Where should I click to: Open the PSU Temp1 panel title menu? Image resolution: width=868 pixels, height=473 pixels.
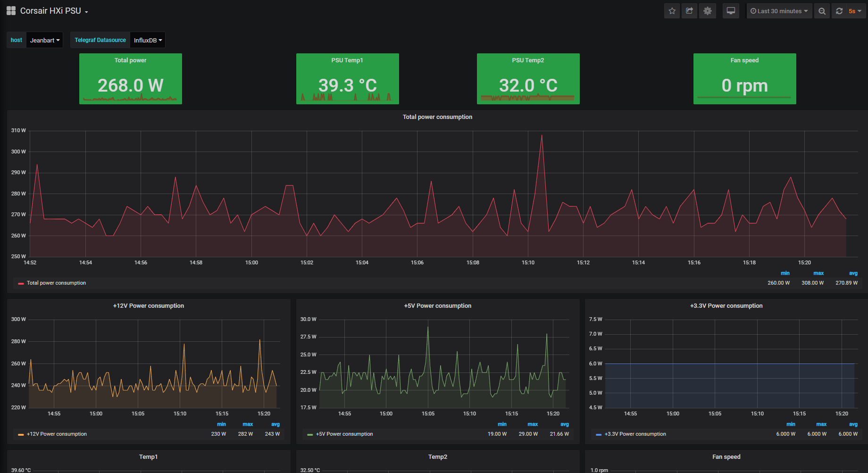[x=347, y=60]
